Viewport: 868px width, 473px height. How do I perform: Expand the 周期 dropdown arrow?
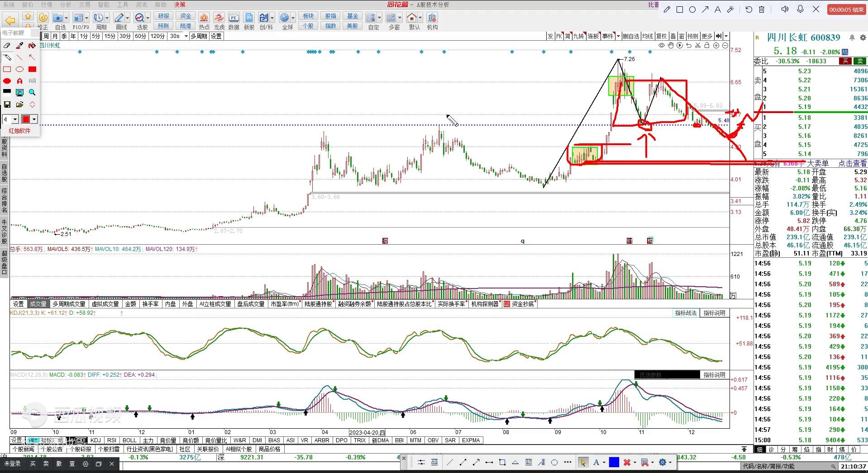pyautogui.click(x=107, y=18)
